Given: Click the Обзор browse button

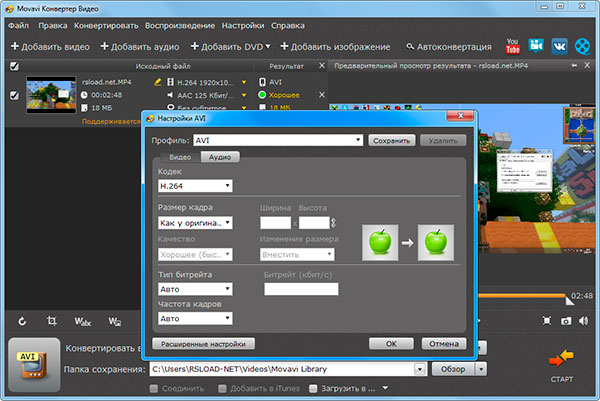Looking at the screenshot, I should tap(453, 369).
